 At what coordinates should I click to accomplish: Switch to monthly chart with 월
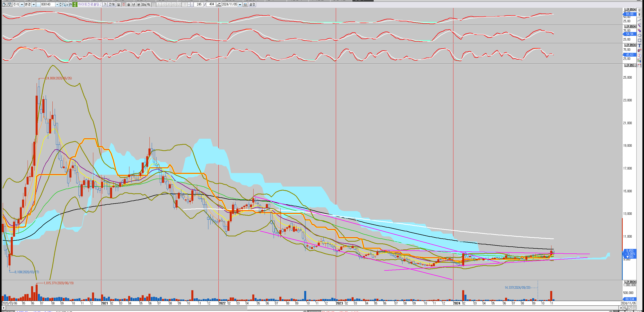click(x=129, y=5)
